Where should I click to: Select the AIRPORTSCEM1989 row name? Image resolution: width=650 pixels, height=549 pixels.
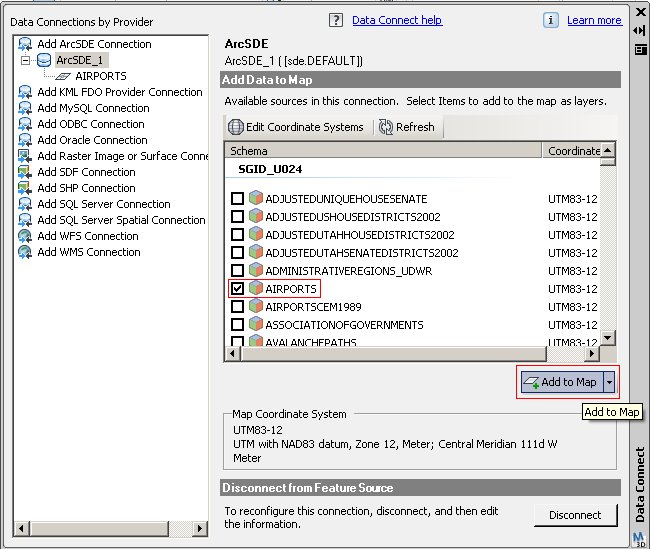[313, 307]
